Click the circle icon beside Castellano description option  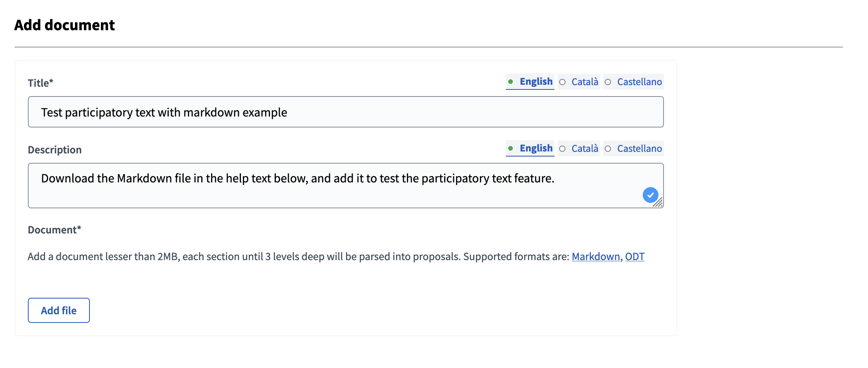[x=608, y=149]
